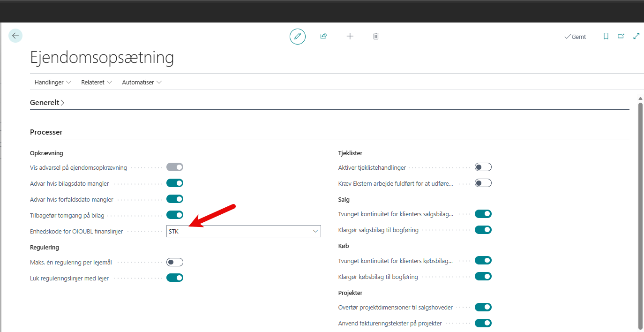The width and height of the screenshot is (644, 332).
Task: Click the bookmark icon
Action: (x=606, y=36)
